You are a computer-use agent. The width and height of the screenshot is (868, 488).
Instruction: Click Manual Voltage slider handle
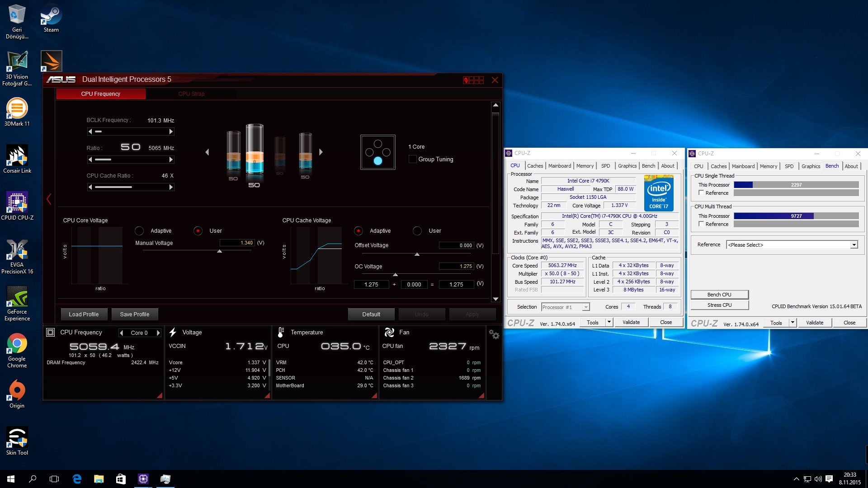[219, 251]
